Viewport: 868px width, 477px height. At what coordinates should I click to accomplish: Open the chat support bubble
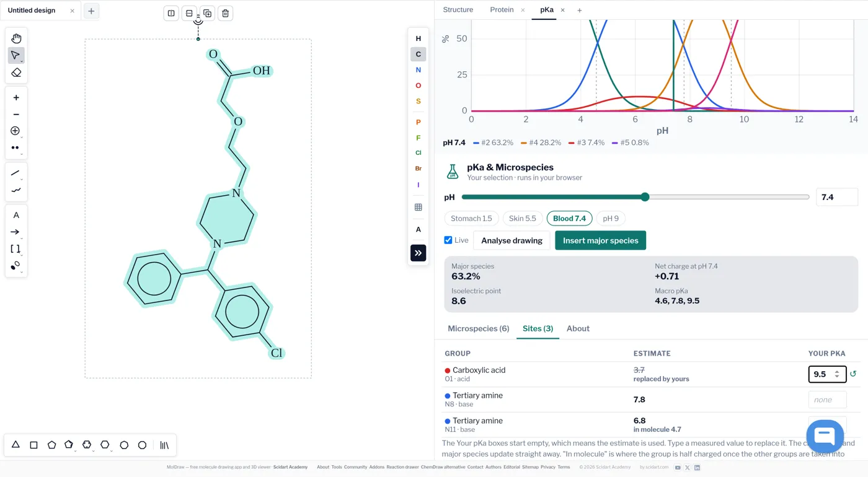[825, 435]
